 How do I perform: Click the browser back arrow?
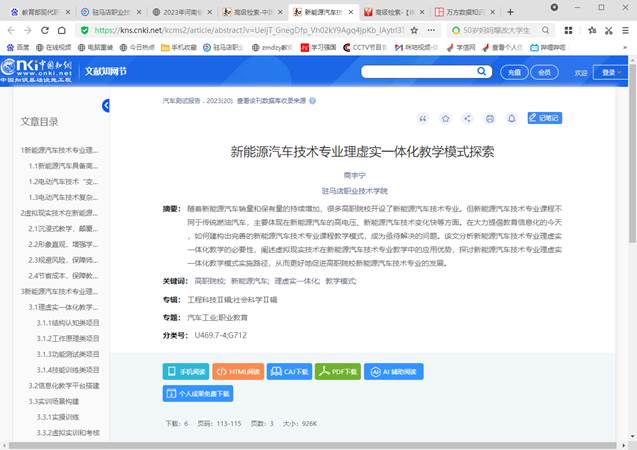click(x=11, y=30)
